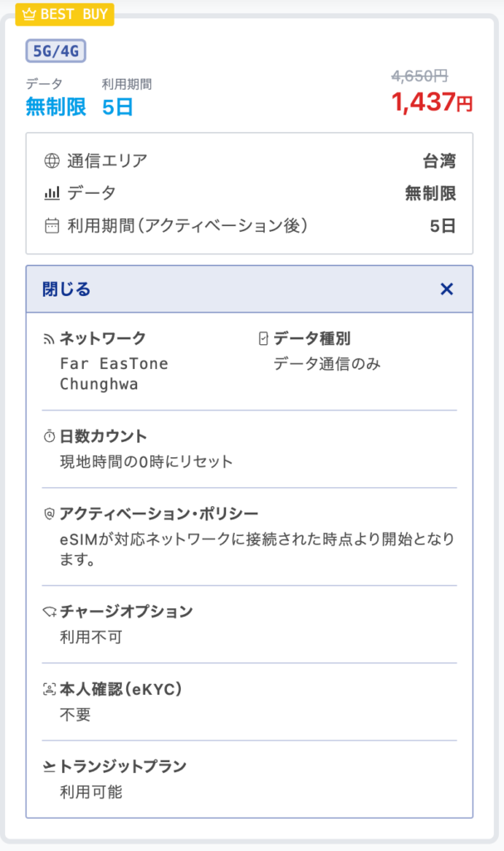
Task: Click the stopwatch icon beside 日数カウント
Action: (49, 436)
